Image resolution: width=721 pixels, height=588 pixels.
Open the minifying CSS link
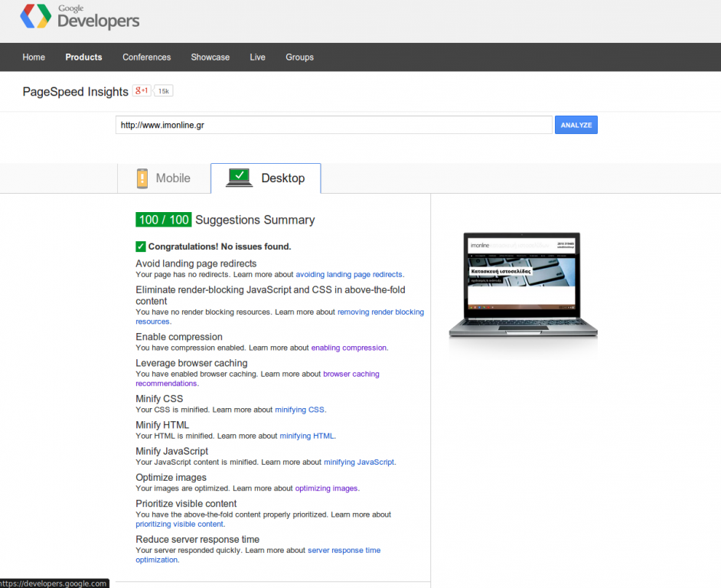pos(300,410)
